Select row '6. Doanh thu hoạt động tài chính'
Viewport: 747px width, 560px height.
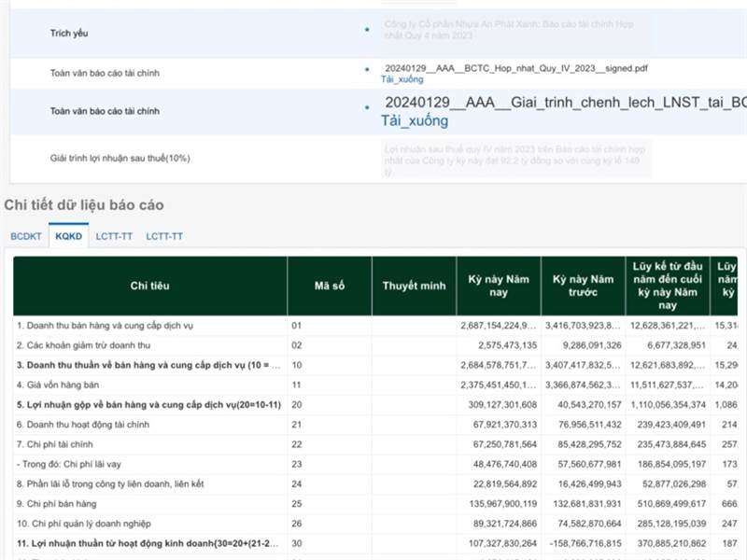(x=375, y=425)
